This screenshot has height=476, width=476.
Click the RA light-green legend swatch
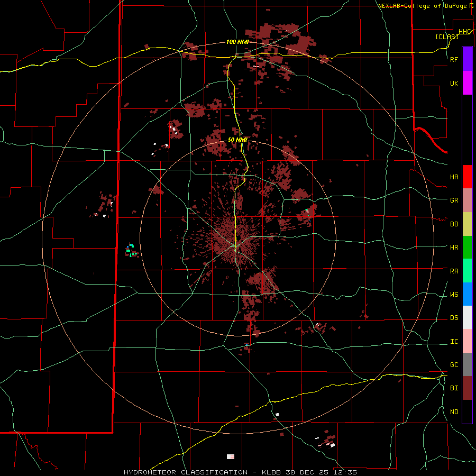[467, 271]
